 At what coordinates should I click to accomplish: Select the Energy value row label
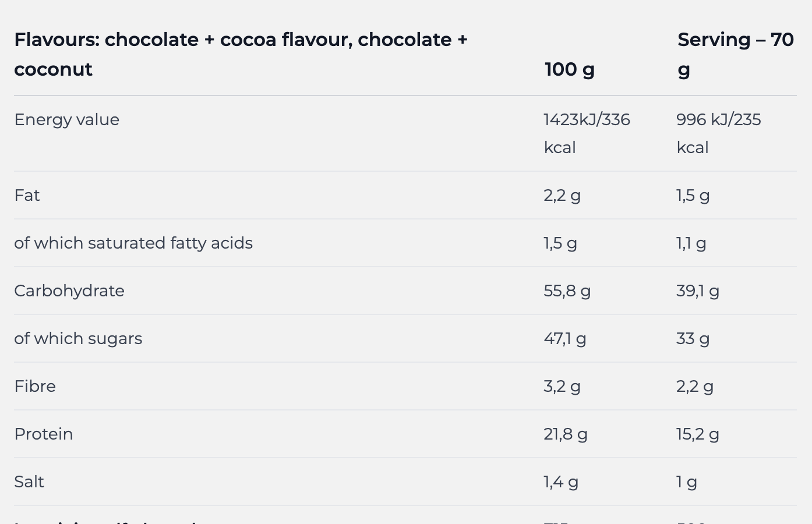pos(66,119)
